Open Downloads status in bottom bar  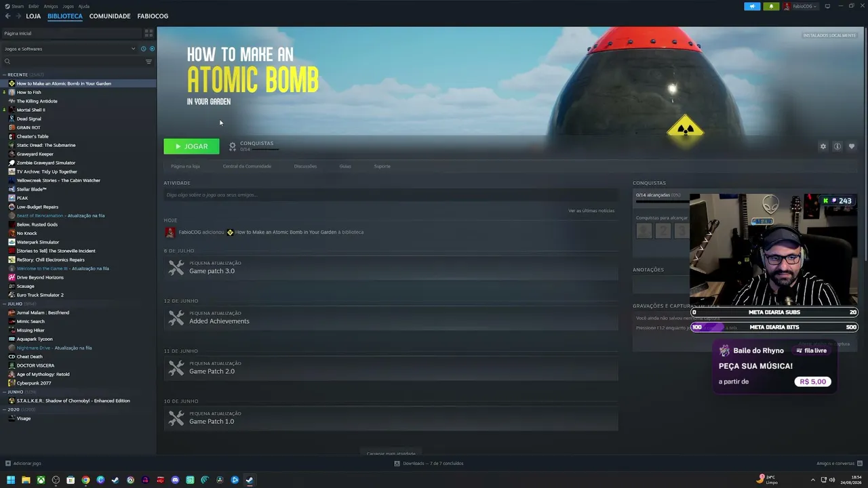(x=429, y=464)
